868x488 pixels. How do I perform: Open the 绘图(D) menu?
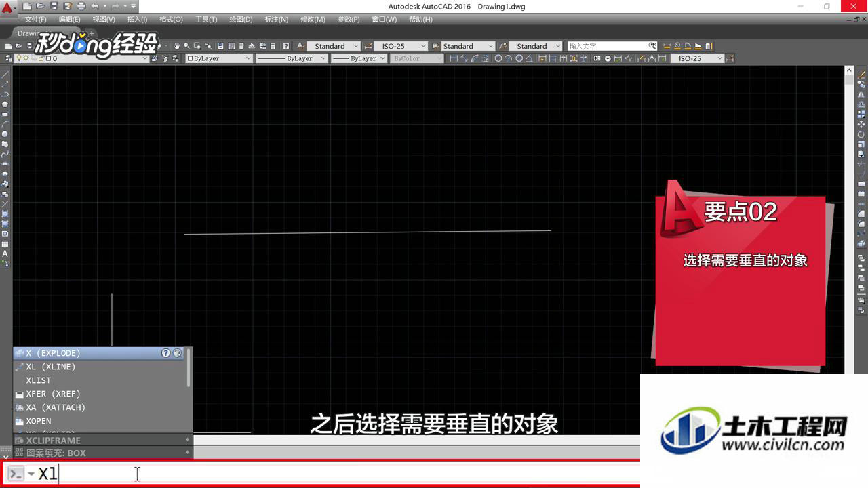pyautogui.click(x=241, y=19)
